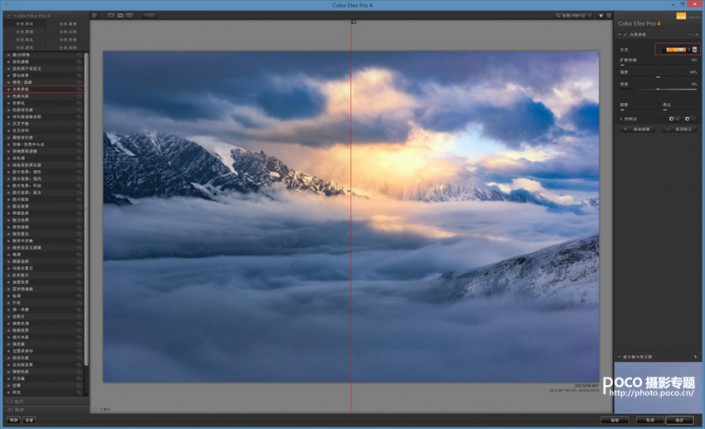Mark the first filter in list as favorite
Image resolution: width=705 pixels, height=429 pixels.
[81, 53]
